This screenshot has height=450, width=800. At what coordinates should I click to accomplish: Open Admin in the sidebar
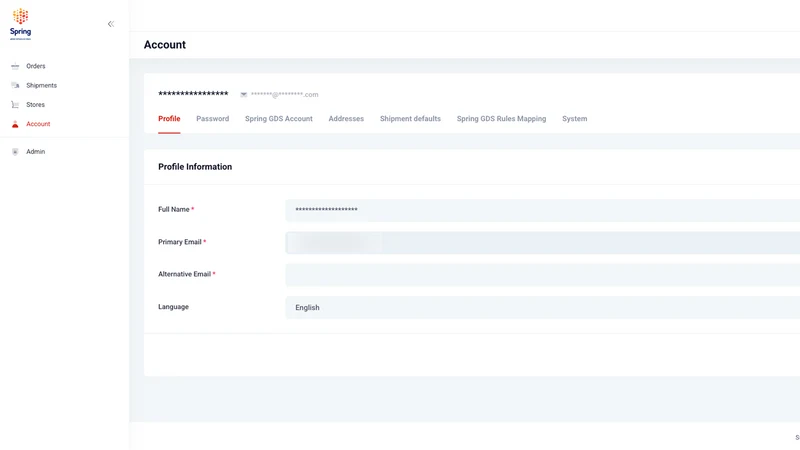click(x=35, y=152)
